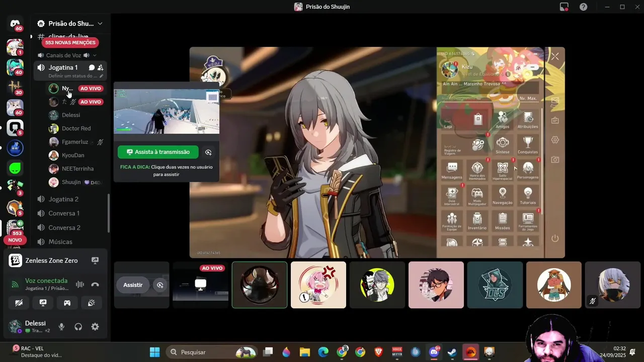Invite people to Jogatina 1 icon
644x362 pixels.
pos(101,67)
